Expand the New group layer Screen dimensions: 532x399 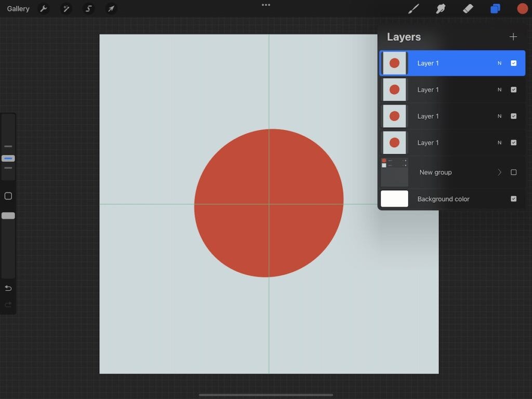[x=499, y=172]
